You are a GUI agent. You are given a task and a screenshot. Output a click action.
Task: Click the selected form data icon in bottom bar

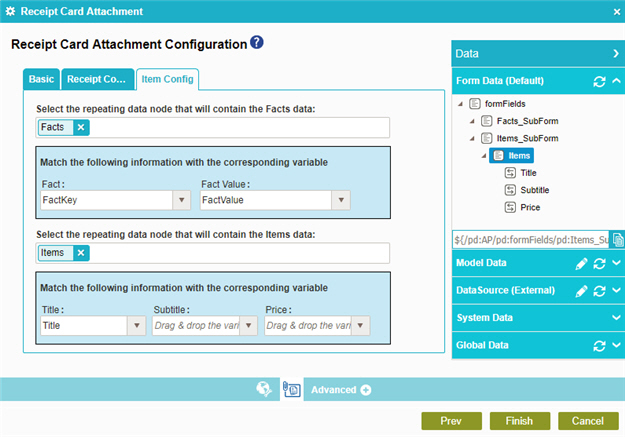[291, 389]
